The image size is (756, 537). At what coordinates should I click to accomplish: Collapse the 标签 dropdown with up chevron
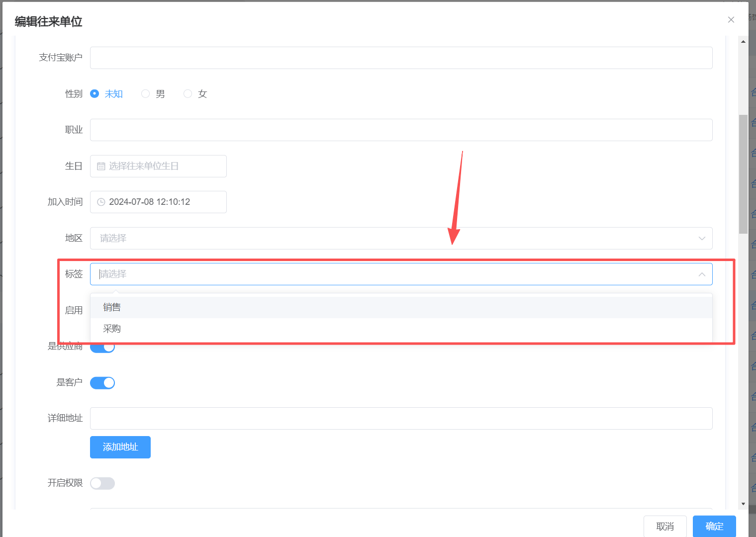702,274
